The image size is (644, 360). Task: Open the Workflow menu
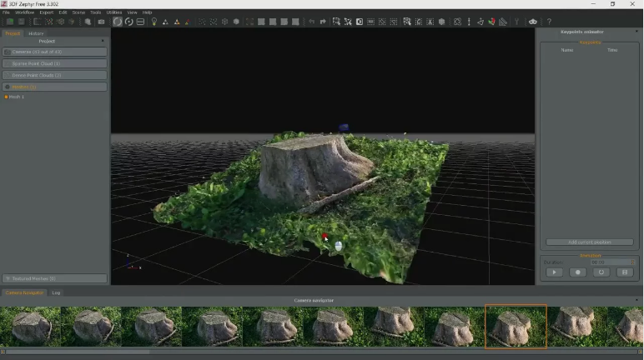coord(25,12)
